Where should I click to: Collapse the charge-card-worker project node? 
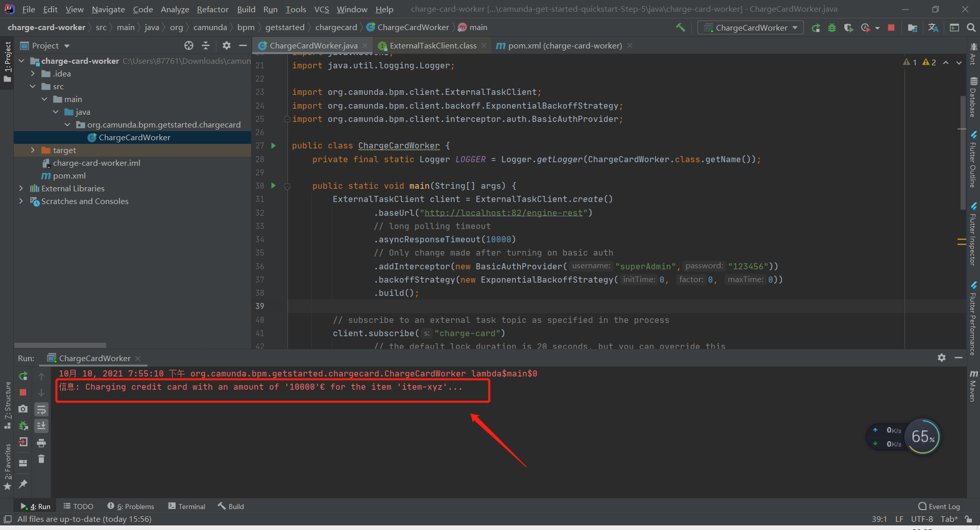(x=21, y=61)
